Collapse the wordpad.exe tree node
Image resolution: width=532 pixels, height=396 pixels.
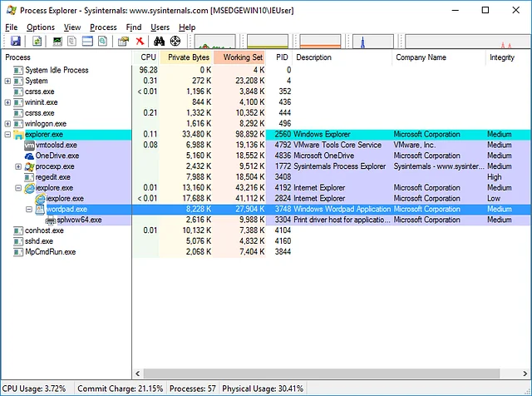point(28,210)
